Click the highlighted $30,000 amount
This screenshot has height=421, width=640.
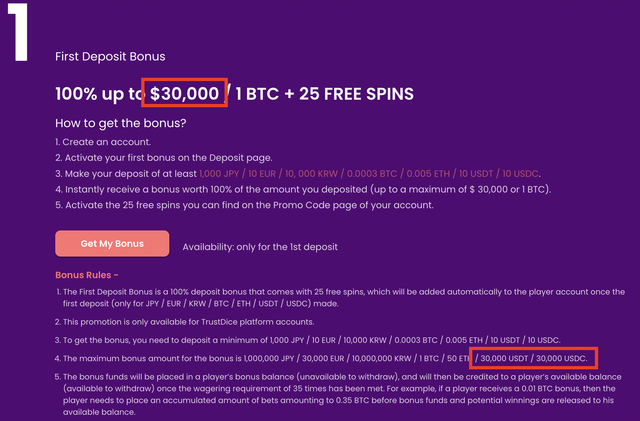click(x=184, y=94)
